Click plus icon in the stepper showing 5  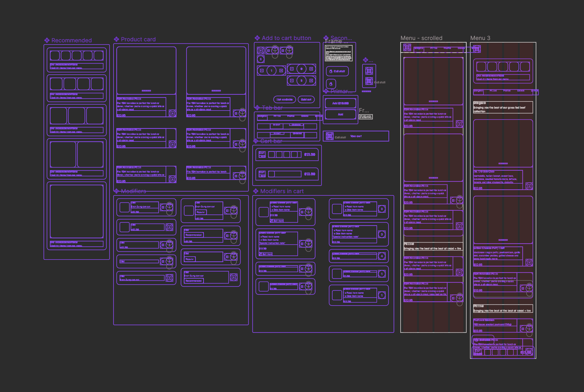coord(311,81)
